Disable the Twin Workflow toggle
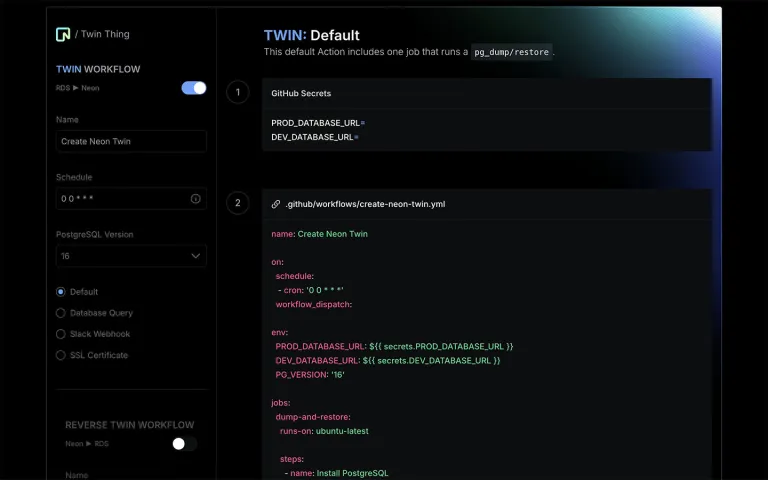768x480 pixels. point(194,88)
